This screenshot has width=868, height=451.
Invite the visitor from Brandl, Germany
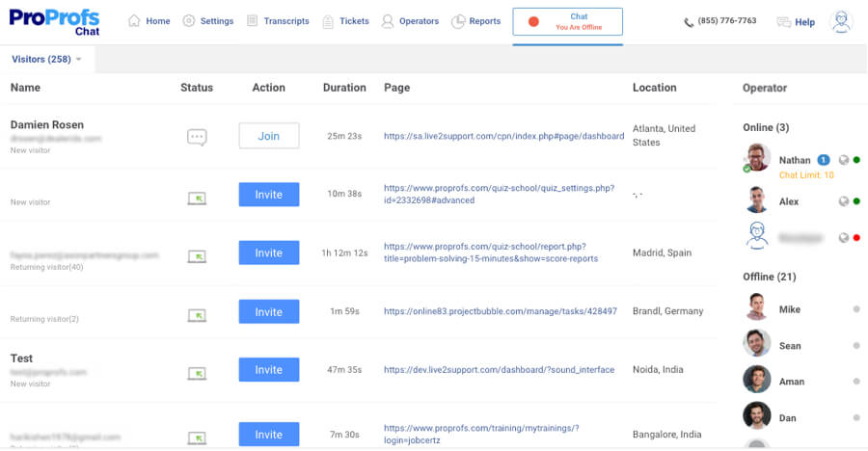click(x=269, y=311)
